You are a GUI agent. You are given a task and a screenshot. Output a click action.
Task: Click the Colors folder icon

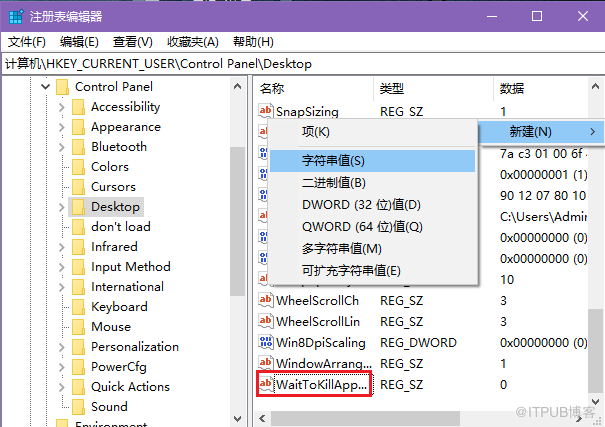pos(78,167)
